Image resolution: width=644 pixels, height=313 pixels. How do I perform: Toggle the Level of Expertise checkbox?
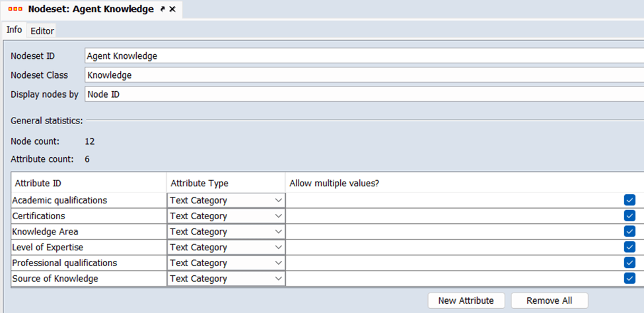pyautogui.click(x=629, y=247)
